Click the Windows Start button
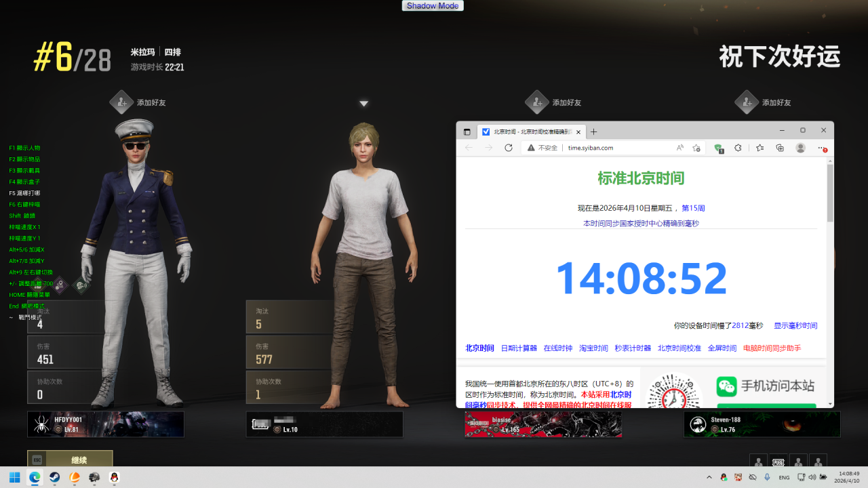The image size is (868, 488). click(15, 477)
